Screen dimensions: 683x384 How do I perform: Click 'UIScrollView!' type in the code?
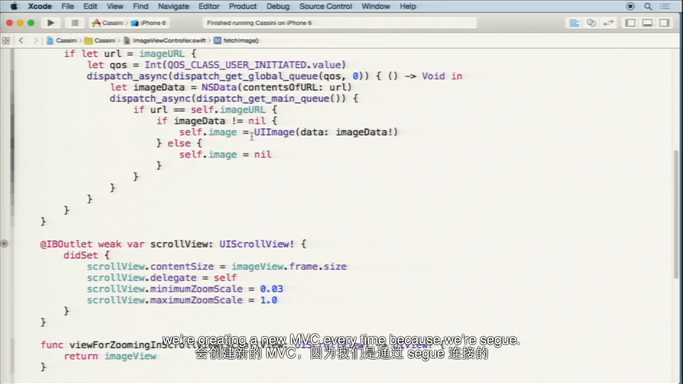[x=257, y=244]
